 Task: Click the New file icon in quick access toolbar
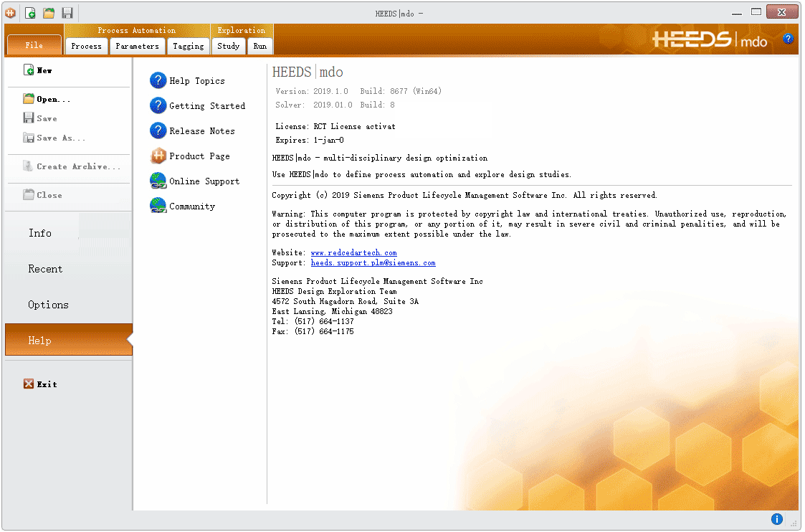tap(30, 13)
